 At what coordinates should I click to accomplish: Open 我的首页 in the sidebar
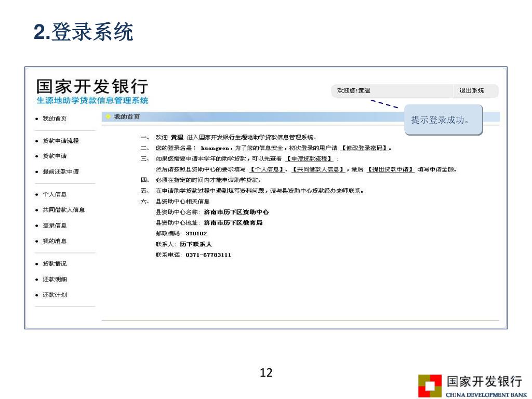[54, 118]
